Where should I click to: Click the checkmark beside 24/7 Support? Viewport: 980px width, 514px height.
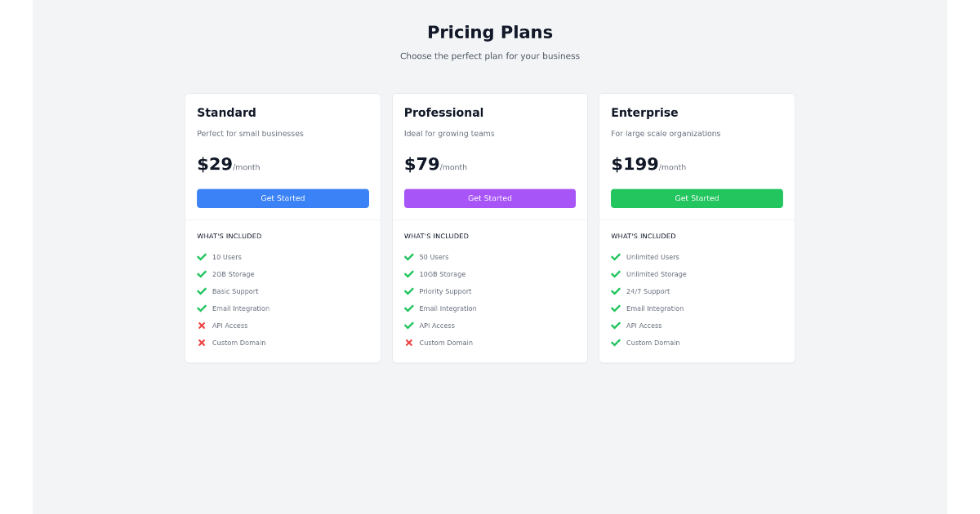click(x=617, y=291)
